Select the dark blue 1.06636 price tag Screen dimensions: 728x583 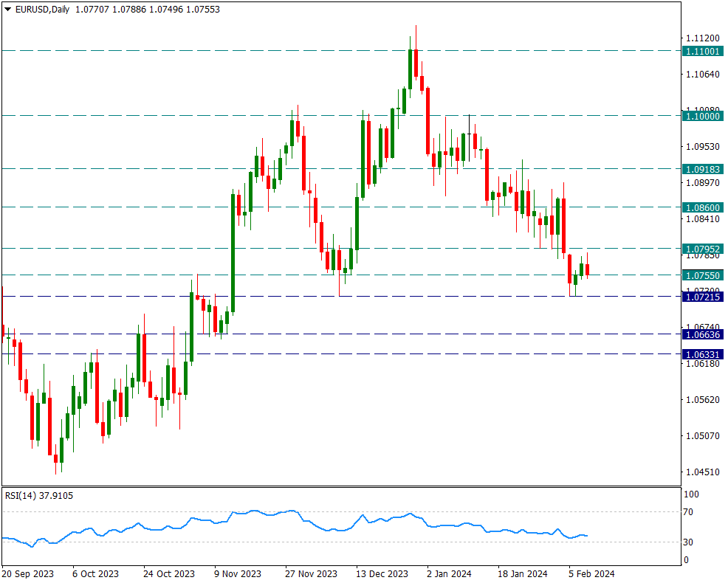pyautogui.click(x=702, y=334)
